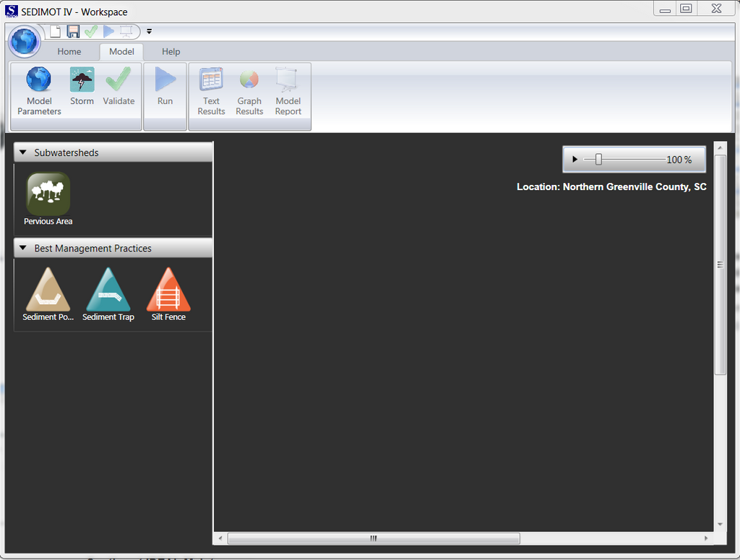Click the Validate ribbon button

point(119,87)
